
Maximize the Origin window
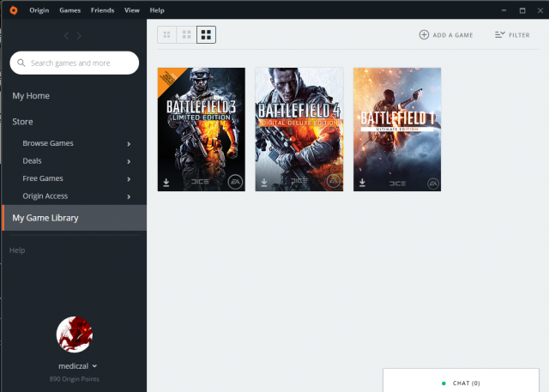click(x=522, y=10)
